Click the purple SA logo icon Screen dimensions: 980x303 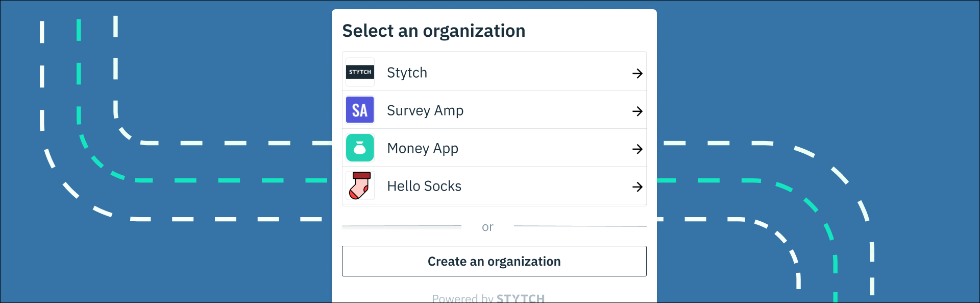(x=360, y=110)
